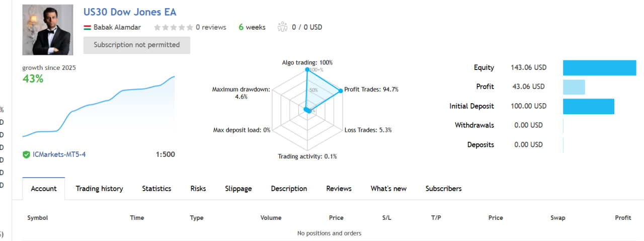Click the Algo trading point on the radar chart
This screenshot has width=644, height=241.
tap(307, 70)
